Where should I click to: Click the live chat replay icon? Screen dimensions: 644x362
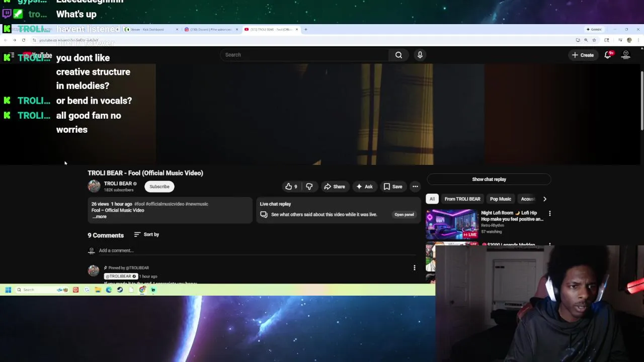click(264, 215)
